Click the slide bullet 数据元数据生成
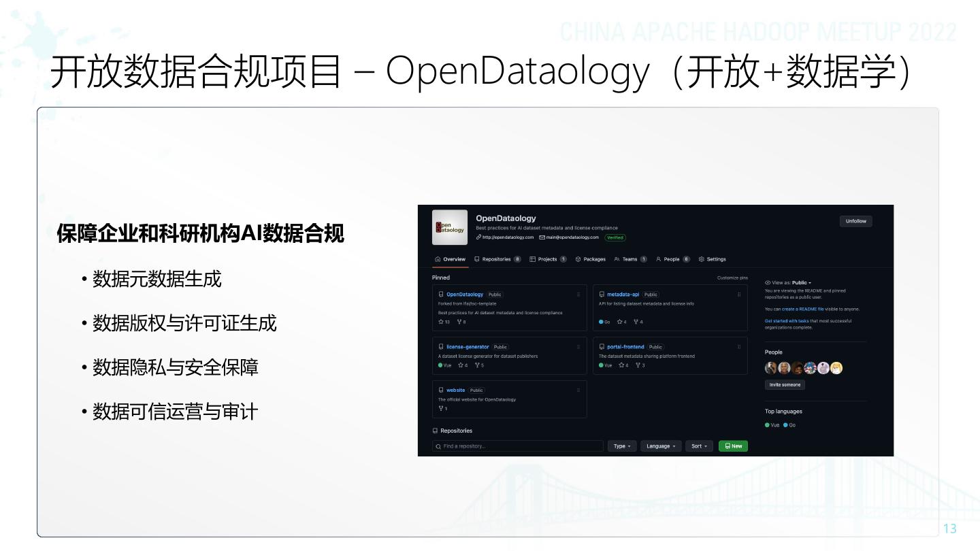 point(157,279)
